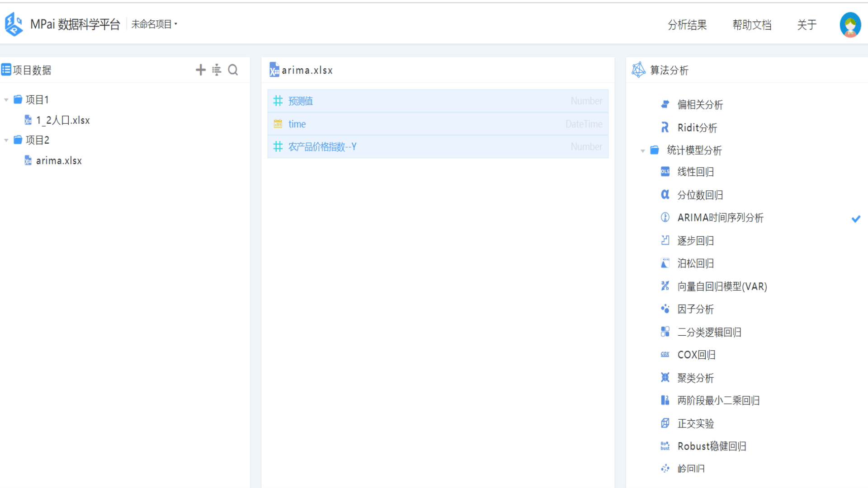The height and width of the screenshot is (488, 868).
Task: Click the search magnifier in the project data panel
Action: tap(233, 70)
